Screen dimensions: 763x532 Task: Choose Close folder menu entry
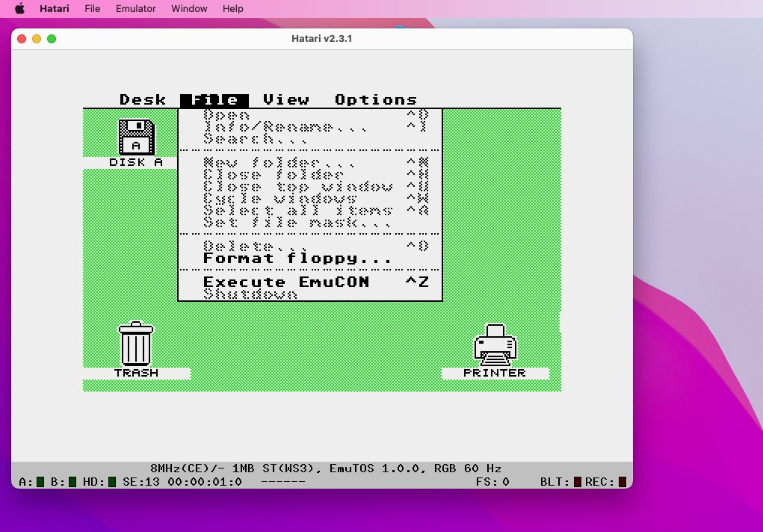(x=310, y=175)
